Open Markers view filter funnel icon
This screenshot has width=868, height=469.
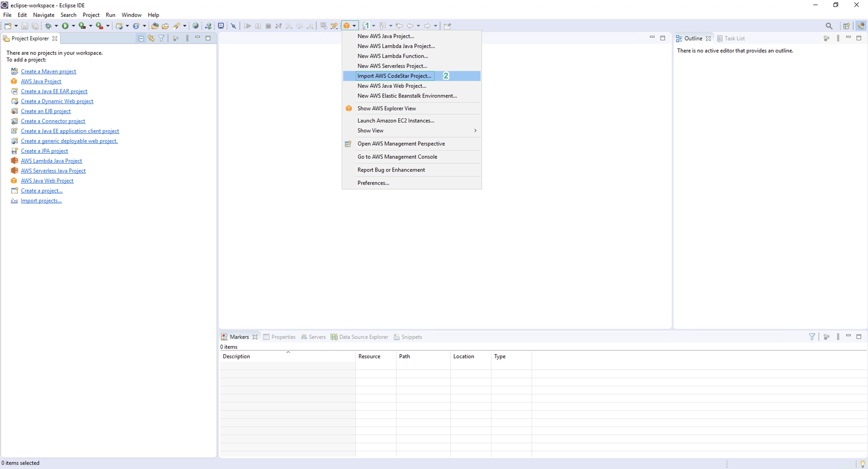[812, 337]
